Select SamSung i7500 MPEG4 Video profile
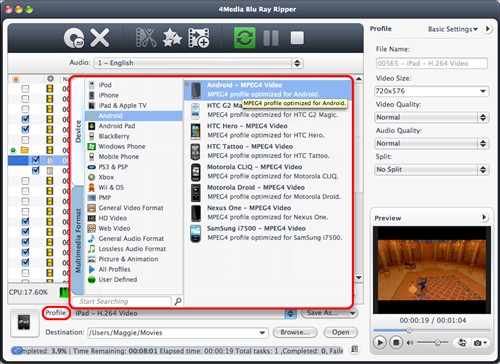This screenshot has height=364, width=500. tap(268, 233)
